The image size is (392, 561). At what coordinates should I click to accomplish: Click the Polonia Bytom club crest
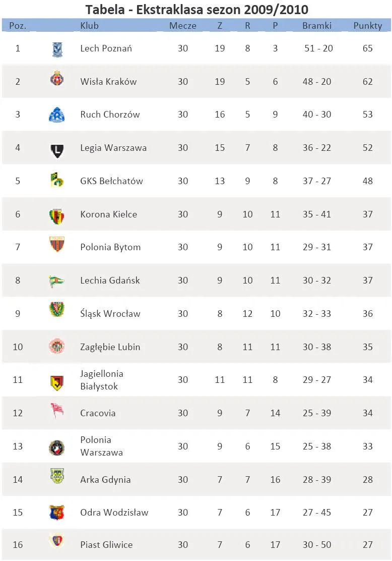(x=56, y=245)
